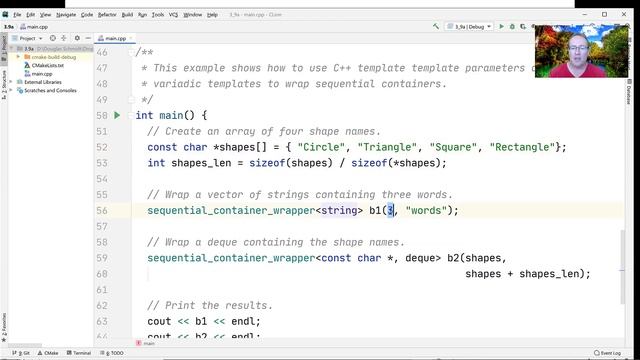Toggle the Database side tool tab
Viewport: 640px width, 360px height.
coord(629,92)
